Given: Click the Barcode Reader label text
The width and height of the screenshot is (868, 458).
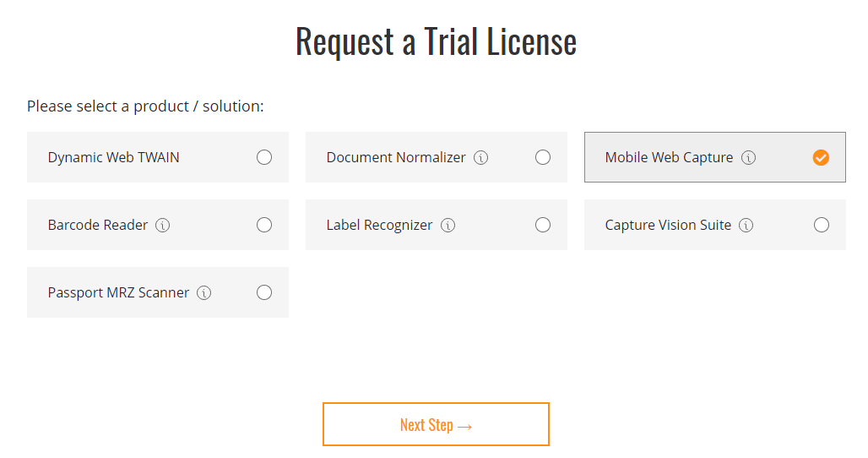Looking at the screenshot, I should coord(98,225).
